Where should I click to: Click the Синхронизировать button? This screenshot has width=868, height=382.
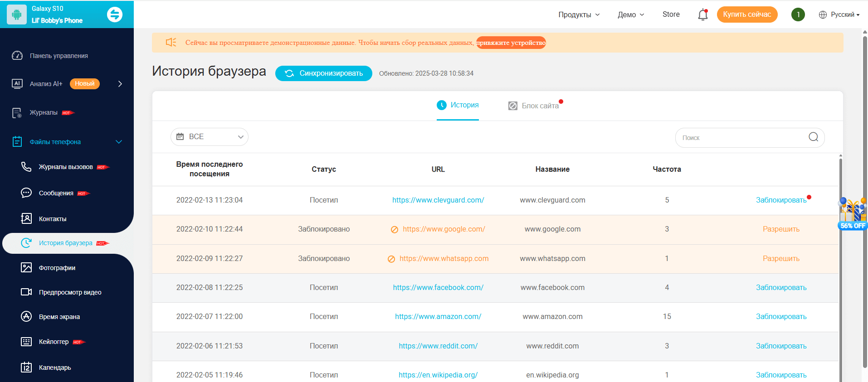click(324, 73)
